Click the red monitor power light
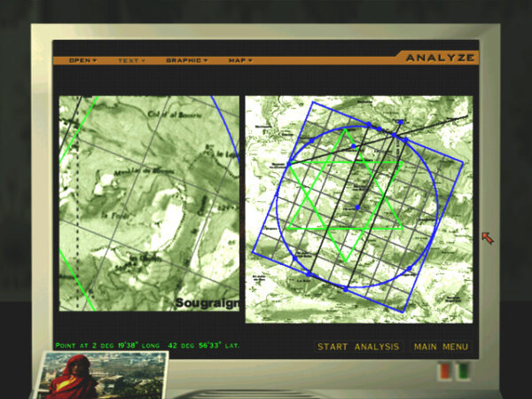This screenshot has width=532, height=399. (442, 371)
